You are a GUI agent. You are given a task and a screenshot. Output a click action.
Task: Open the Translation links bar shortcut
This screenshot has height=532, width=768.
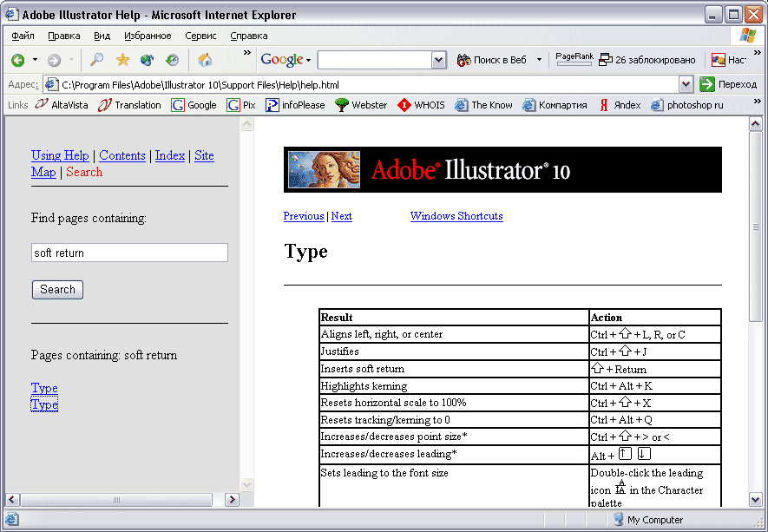[x=129, y=105]
